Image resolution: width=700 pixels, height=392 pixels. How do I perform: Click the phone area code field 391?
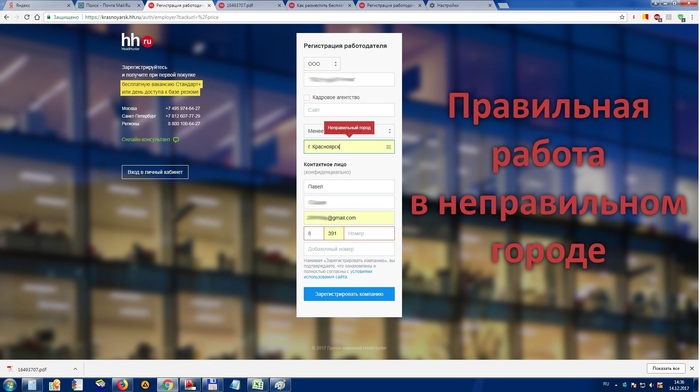[333, 234]
